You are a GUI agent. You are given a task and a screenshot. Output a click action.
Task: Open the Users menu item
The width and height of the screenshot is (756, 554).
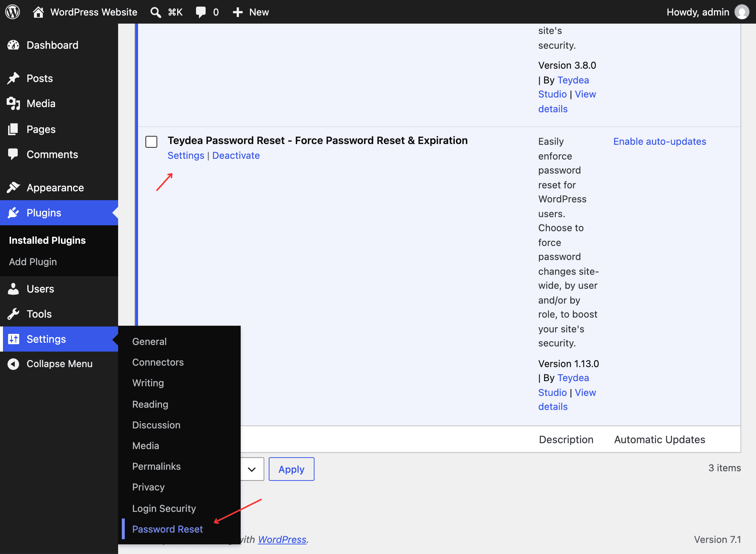[59, 289]
